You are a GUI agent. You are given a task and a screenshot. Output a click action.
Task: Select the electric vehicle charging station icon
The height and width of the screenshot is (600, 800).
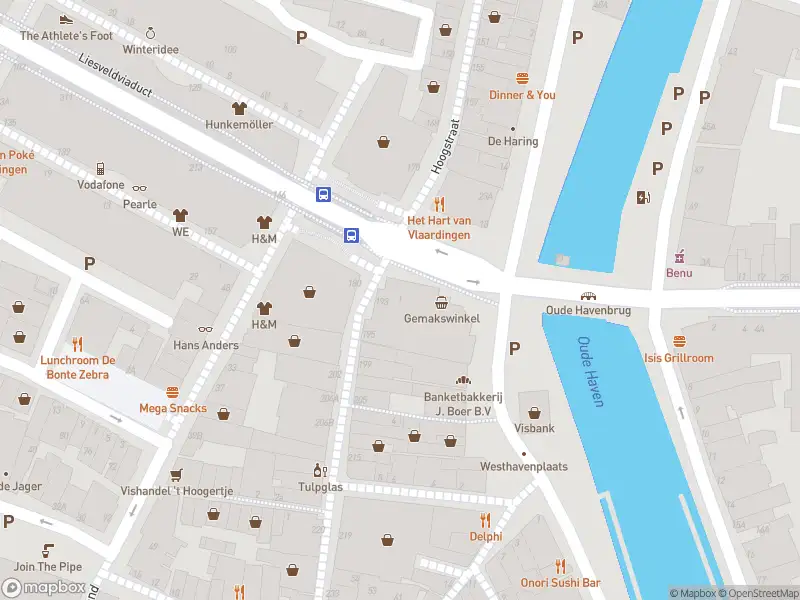[x=643, y=197]
